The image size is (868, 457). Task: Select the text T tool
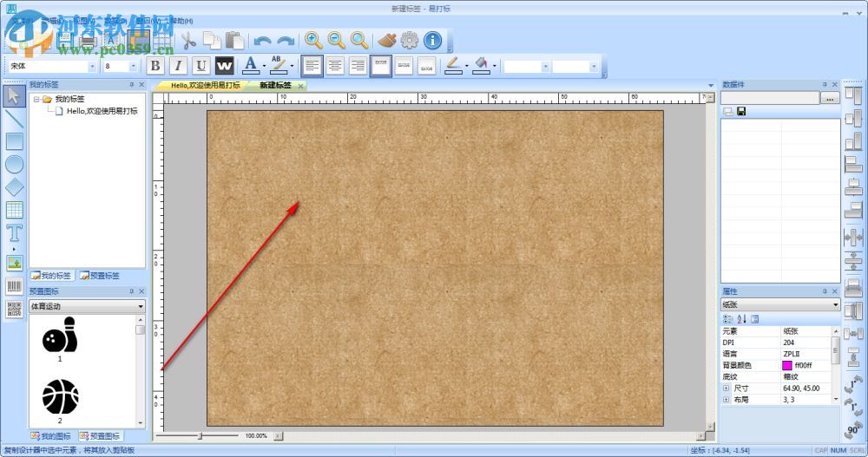coord(15,233)
